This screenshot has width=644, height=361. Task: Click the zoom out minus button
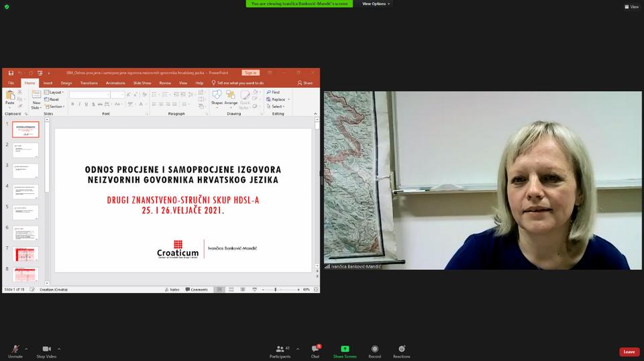coord(263,290)
